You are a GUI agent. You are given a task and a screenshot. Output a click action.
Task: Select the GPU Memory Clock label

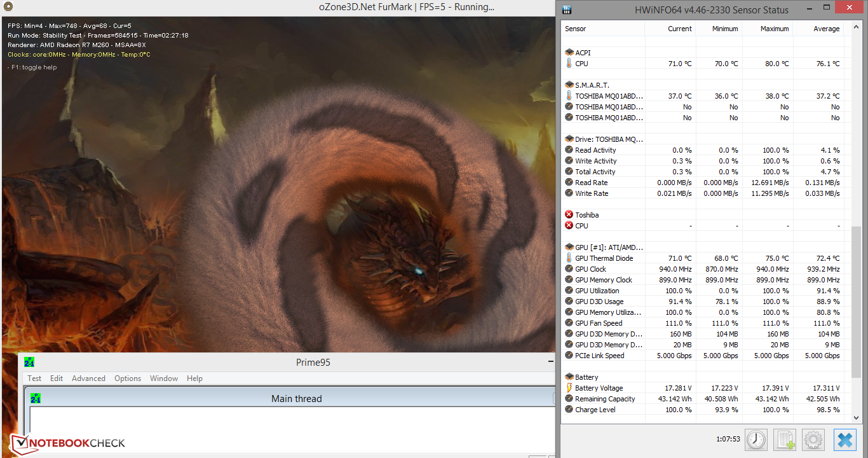tap(604, 280)
